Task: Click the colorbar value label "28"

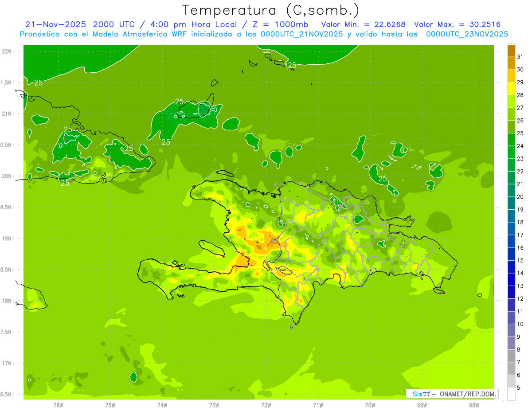Action: pyautogui.click(x=520, y=95)
